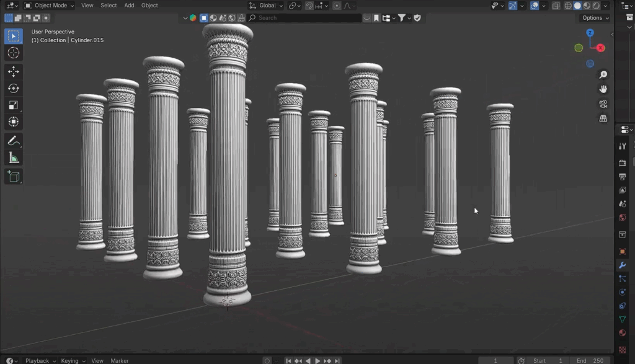Viewport: 635px width, 364px height.
Task: Open the Add menu
Action: (x=129, y=6)
